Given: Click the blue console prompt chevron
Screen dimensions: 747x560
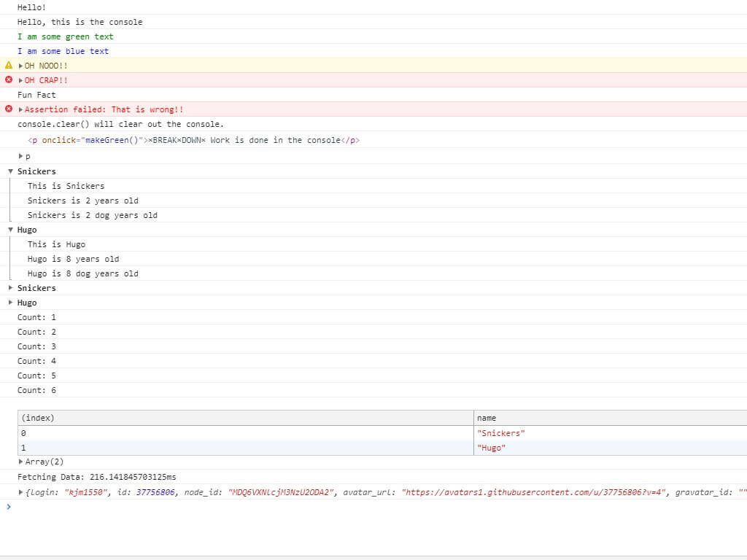Looking at the screenshot, I should tap(9, 507).
